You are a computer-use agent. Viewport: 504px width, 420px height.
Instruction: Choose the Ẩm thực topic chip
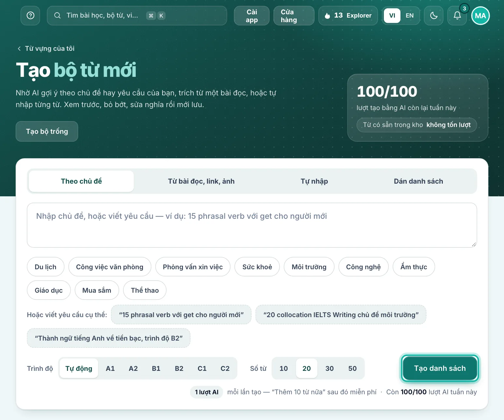(414, 267)
